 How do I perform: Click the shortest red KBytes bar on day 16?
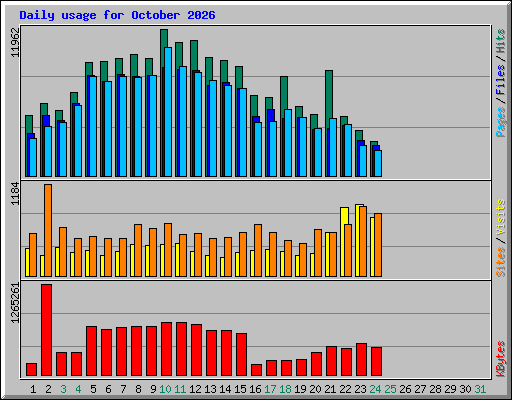pos(257,370)
